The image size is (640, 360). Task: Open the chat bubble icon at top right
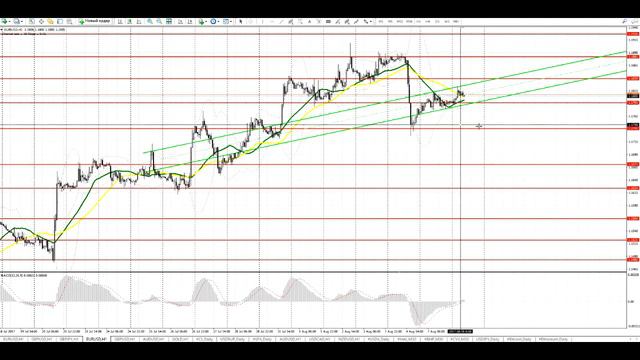pyautogui.click(x=634, y=21)
